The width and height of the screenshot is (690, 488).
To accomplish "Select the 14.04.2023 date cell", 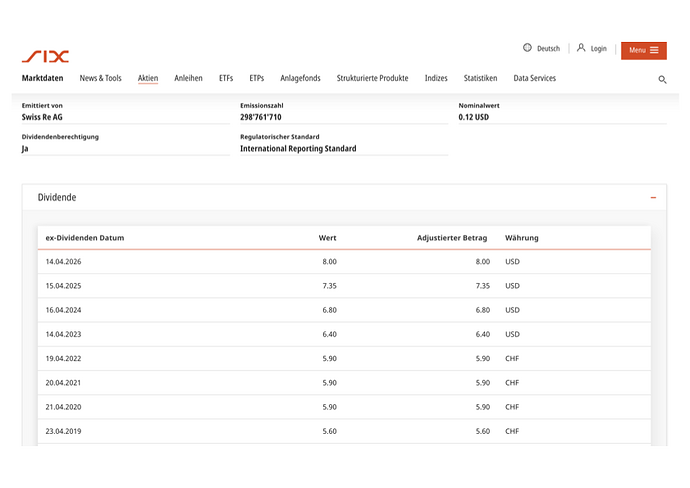I will pos(63,334).
